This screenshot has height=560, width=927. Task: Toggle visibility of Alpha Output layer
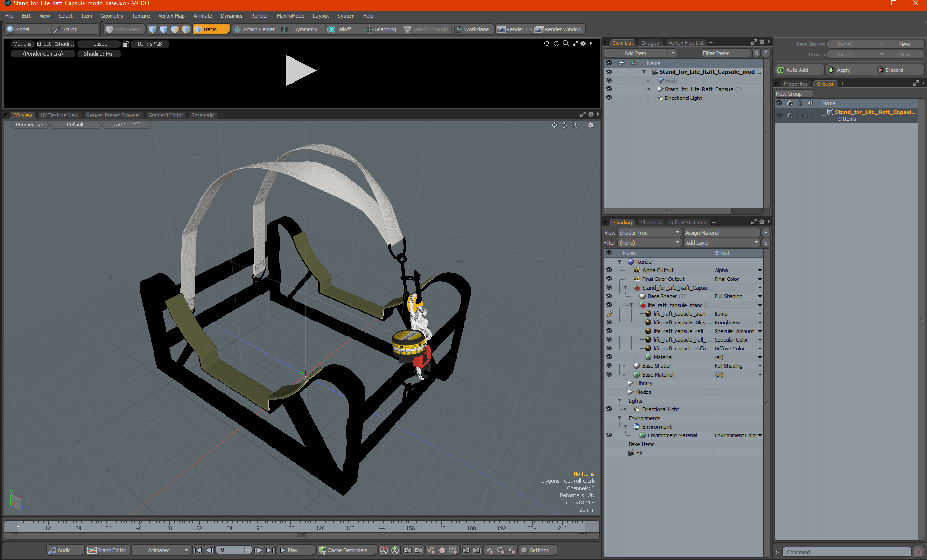[x=609, y=270]
